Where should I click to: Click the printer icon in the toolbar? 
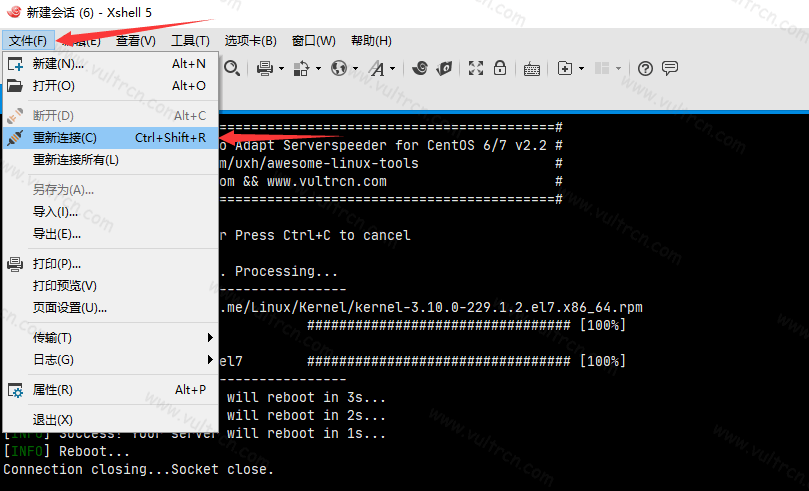(x=265, y=68)
